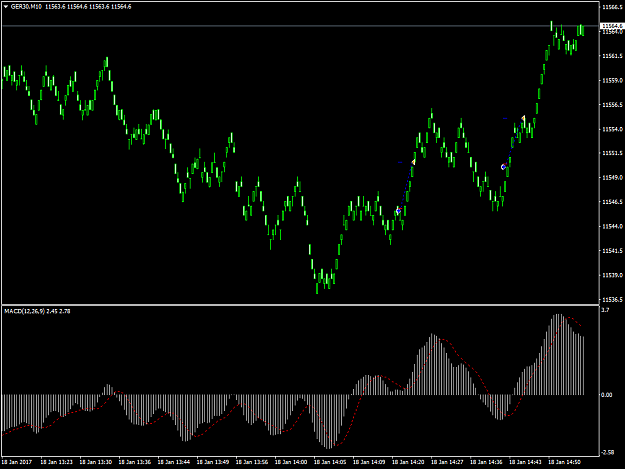Click the dotted blue line of the 14:43 trade

513,142
